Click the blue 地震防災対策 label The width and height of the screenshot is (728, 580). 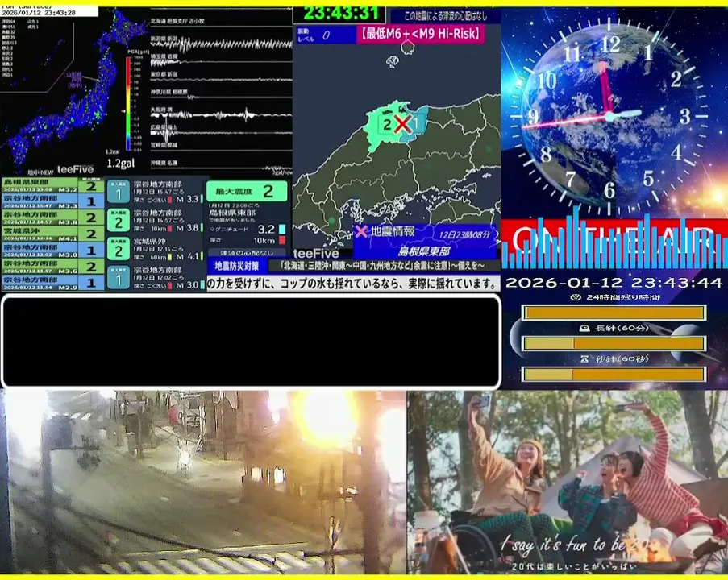[237, 266]
